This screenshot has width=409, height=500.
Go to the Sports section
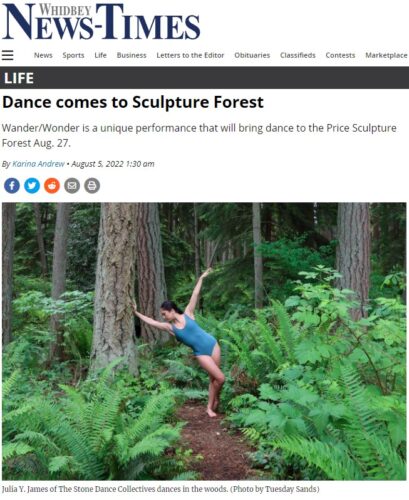[x=73, y=55]
